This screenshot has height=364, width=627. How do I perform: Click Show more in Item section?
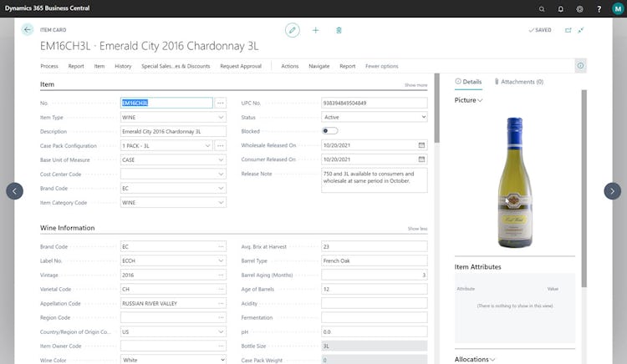click(415, 85)
